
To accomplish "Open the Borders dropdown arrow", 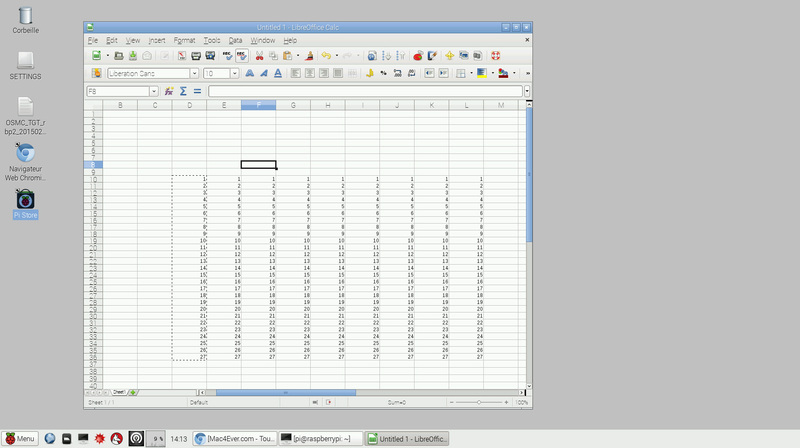I will click(471, 73).
